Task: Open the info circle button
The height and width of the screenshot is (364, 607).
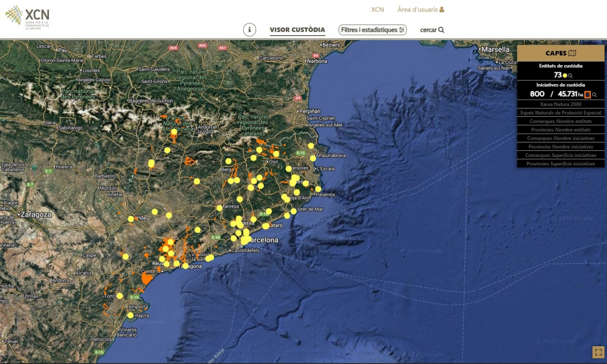Action: coord(249,30)
